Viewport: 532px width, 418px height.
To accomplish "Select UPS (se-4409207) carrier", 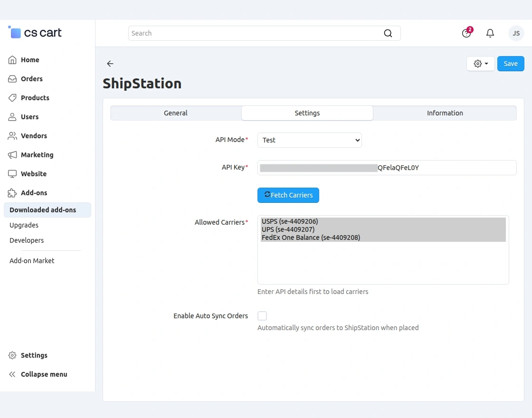I will pyautogui.click(x=383, y=229).
